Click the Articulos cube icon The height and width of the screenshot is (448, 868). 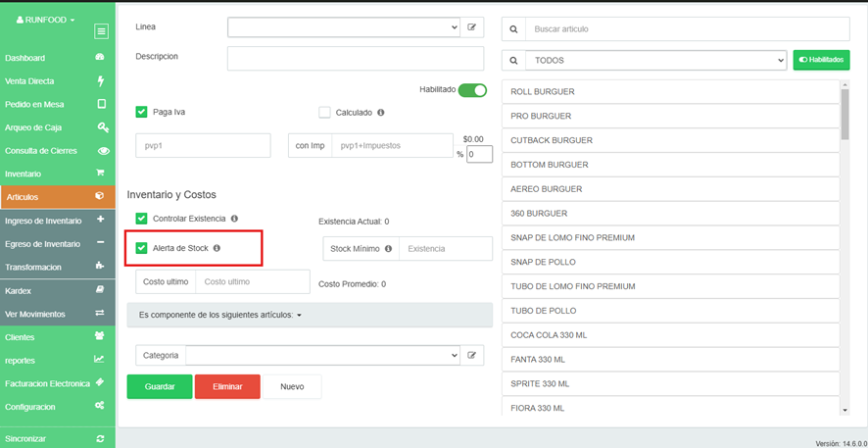tap(100, 197)
